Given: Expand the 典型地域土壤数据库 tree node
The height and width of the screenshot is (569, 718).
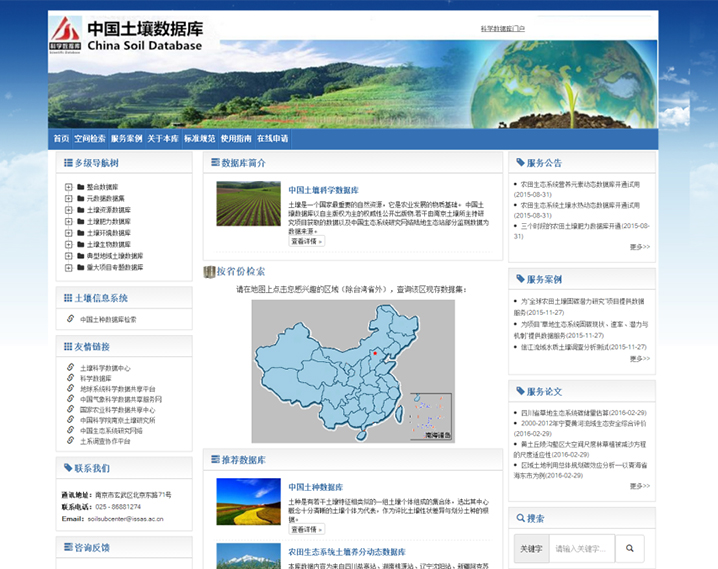Looking at the screenshot, I should (x=69, y=256).
